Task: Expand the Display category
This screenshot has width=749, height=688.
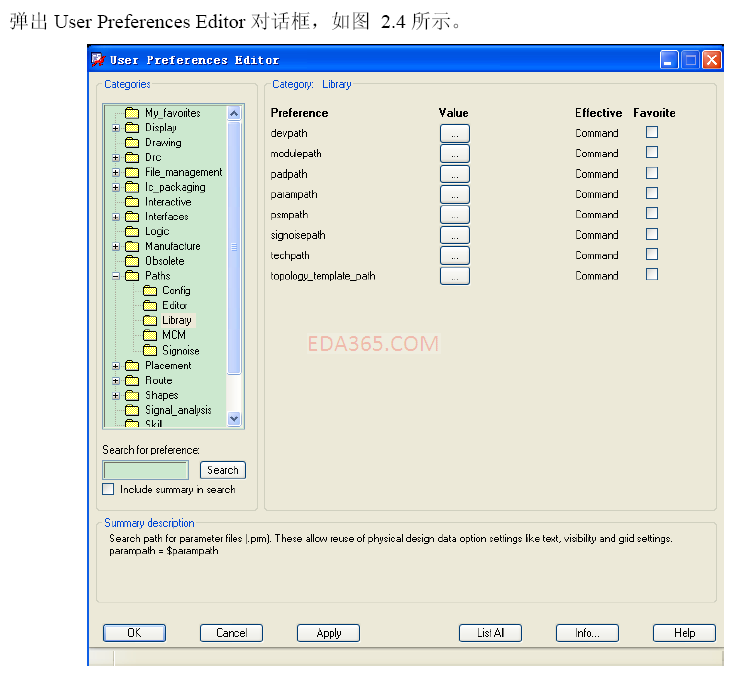Action: [x=116, y=128]
